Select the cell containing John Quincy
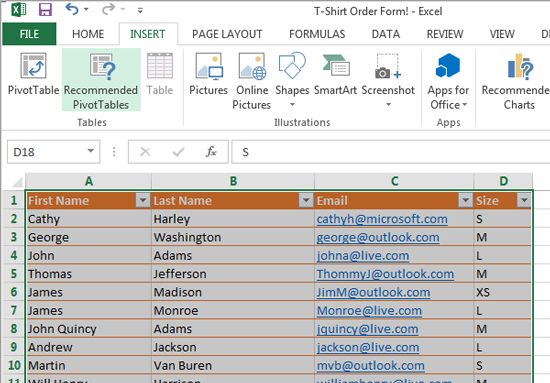Viewport: 550px width, 383px height. [89, 329]
